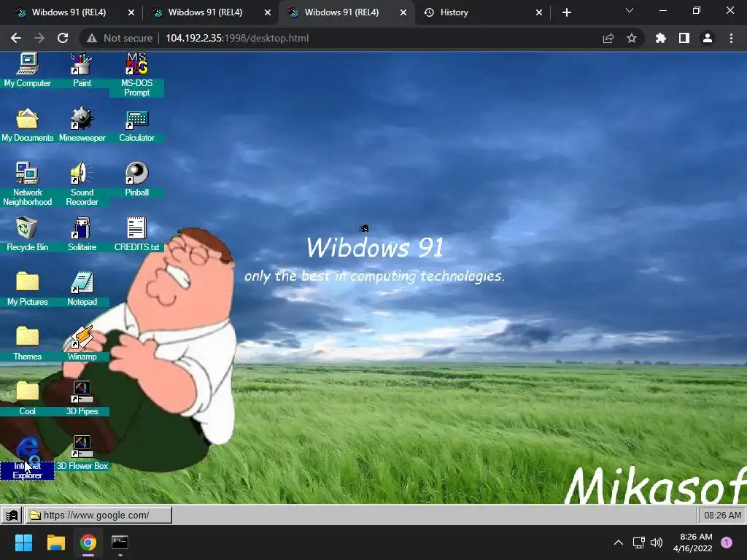Open the volume tray icon
Screen dimensions: 747x560
tap(657, 542)
